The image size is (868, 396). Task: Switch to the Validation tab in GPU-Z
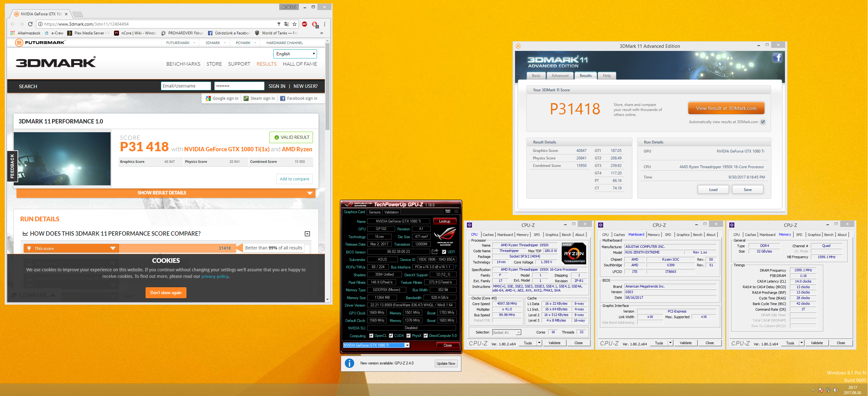tap(392, 212)
